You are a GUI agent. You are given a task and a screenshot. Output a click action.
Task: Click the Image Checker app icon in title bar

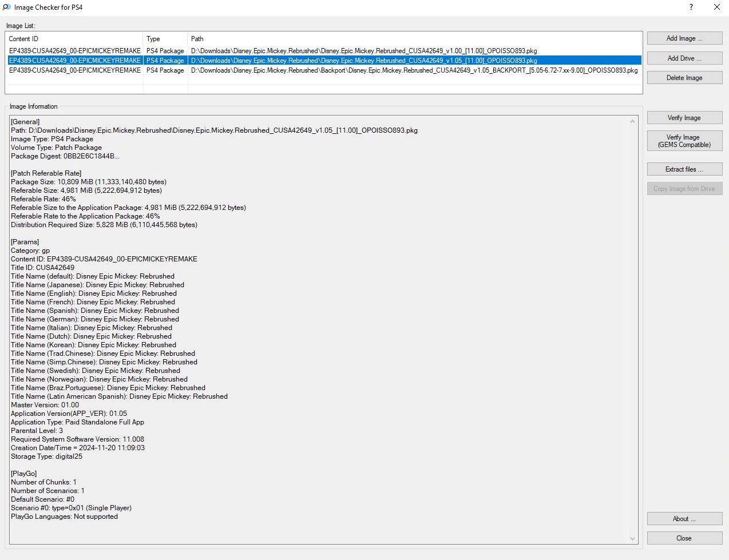(7, 7)
